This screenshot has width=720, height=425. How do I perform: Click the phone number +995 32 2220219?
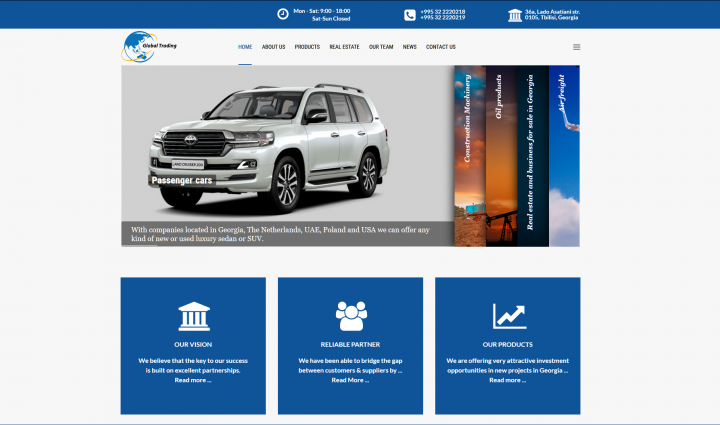tap(443, 17)
